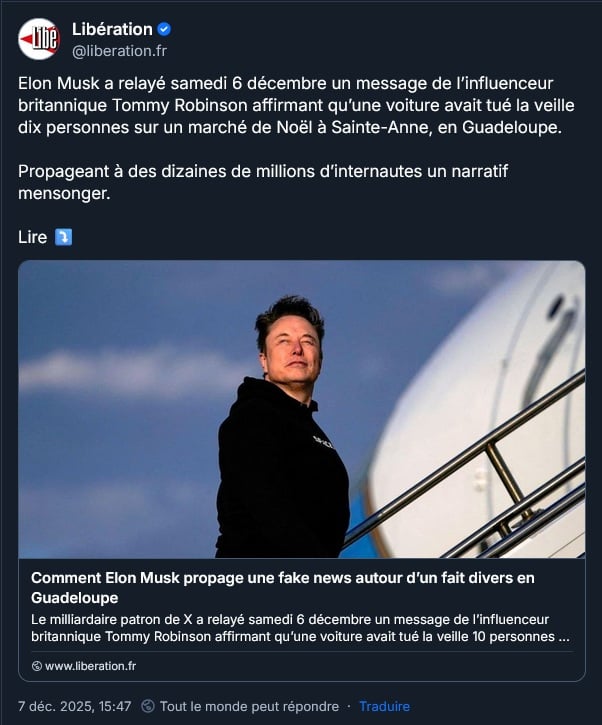Click the www.liberation.fr domain link
The width and height of the screenshot is (602, 725).
coord(91,666)
